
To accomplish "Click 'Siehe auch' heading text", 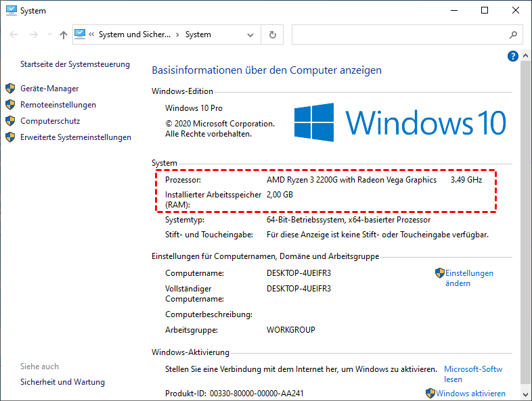I will click(x=39, y=367).
